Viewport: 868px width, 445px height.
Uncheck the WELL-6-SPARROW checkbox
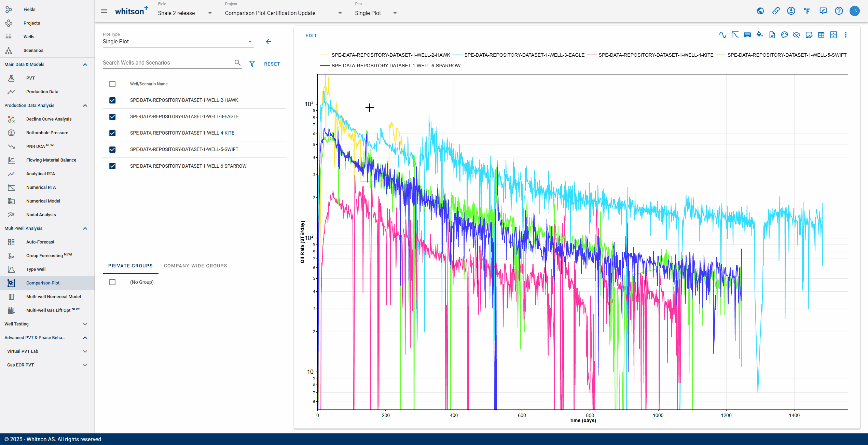pos(112,166)
